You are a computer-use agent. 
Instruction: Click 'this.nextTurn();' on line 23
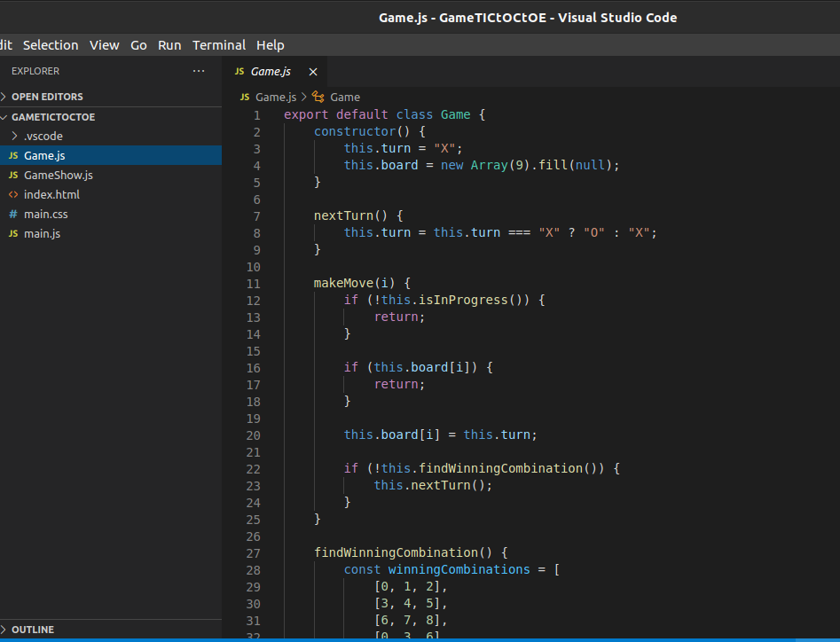[433, 485]
